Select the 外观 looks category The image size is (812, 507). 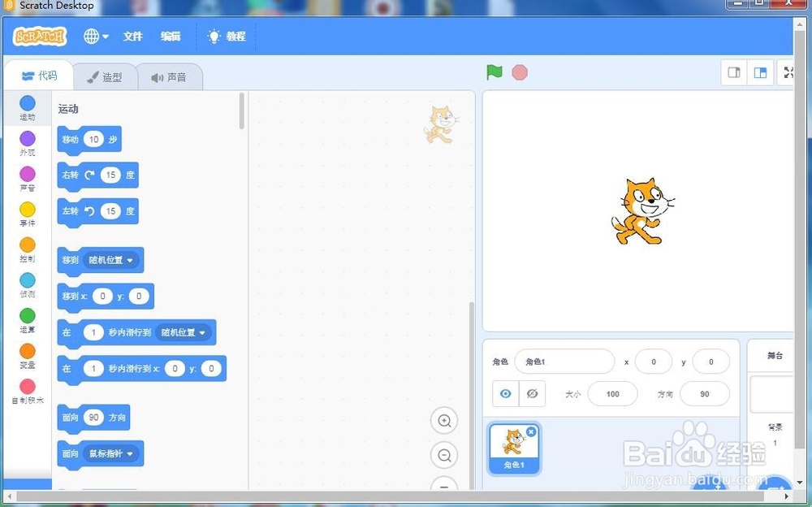[28, 144]
